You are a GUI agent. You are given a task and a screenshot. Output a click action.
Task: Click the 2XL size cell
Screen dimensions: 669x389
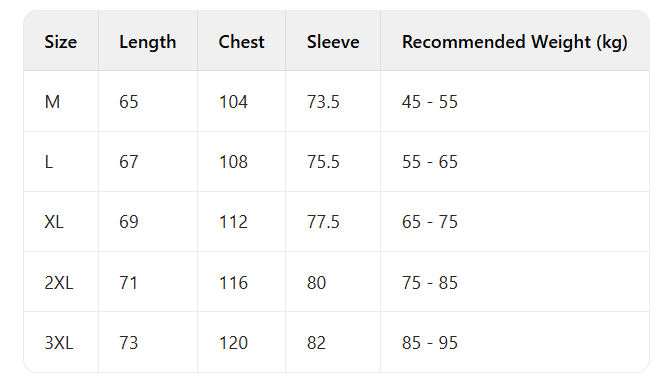click(x=59, y=283)
